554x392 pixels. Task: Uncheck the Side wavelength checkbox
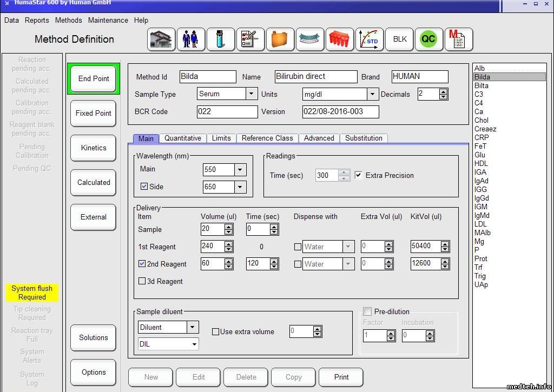[144, 187]
